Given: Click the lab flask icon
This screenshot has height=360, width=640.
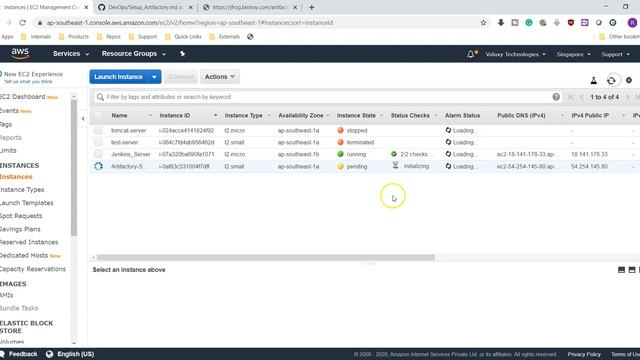Looking at the screenshot, I should point(593,80).
